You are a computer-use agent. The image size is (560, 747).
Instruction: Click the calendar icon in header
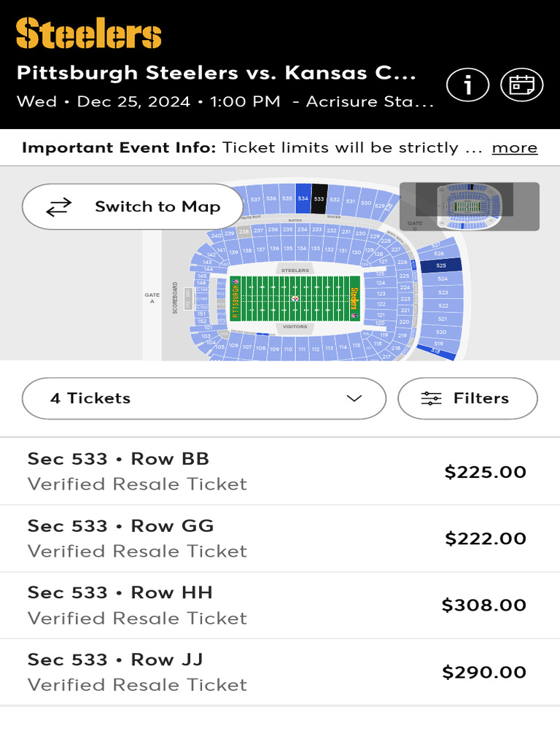pos(521,85)
